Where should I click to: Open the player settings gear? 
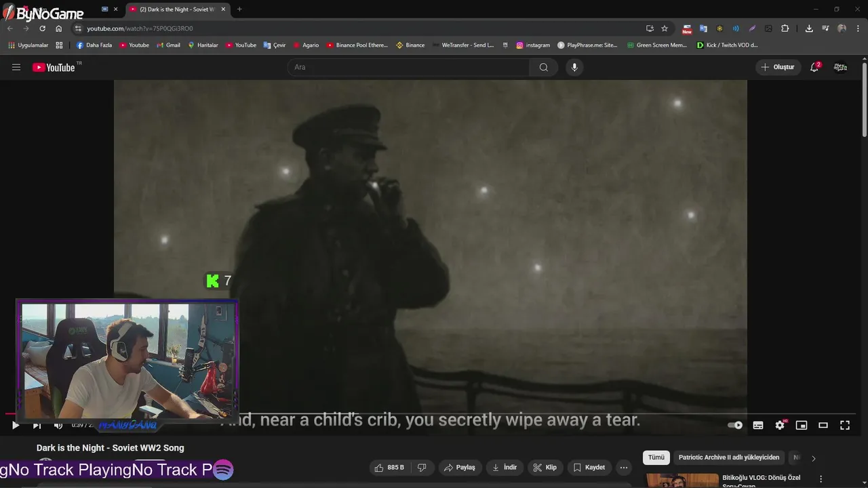coord(780,425)
